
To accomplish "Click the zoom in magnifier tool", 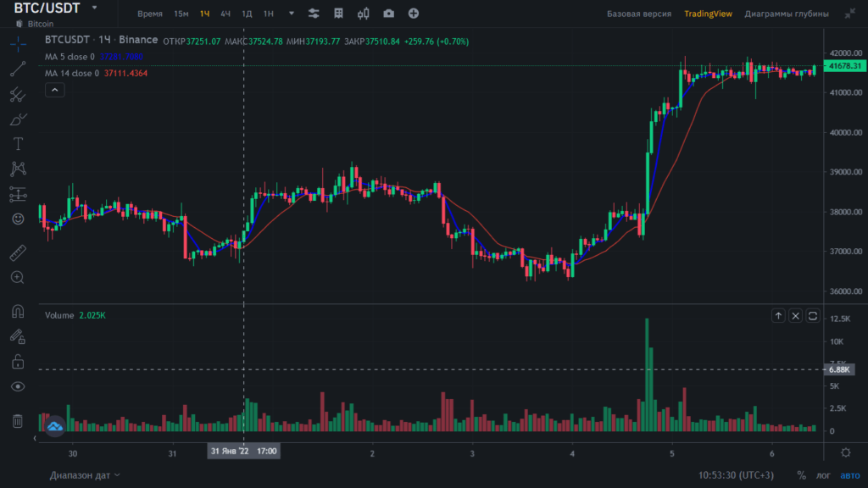I will (18, 277).
